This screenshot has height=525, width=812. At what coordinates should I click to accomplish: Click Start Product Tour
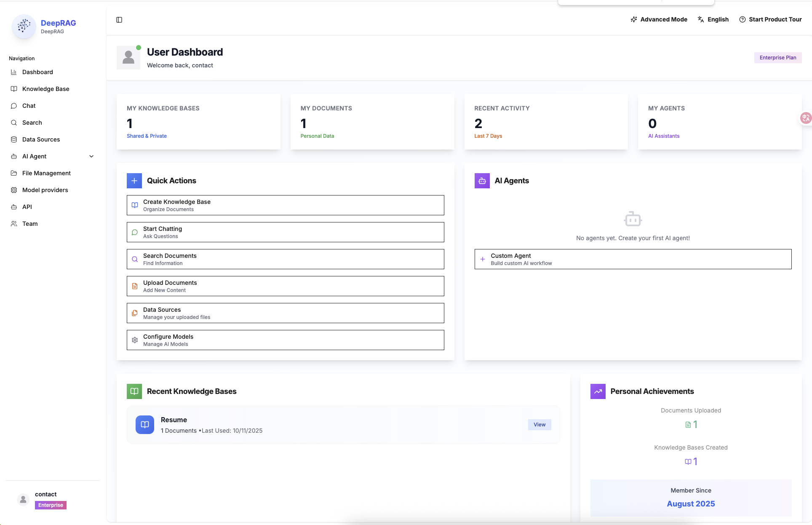770,19
